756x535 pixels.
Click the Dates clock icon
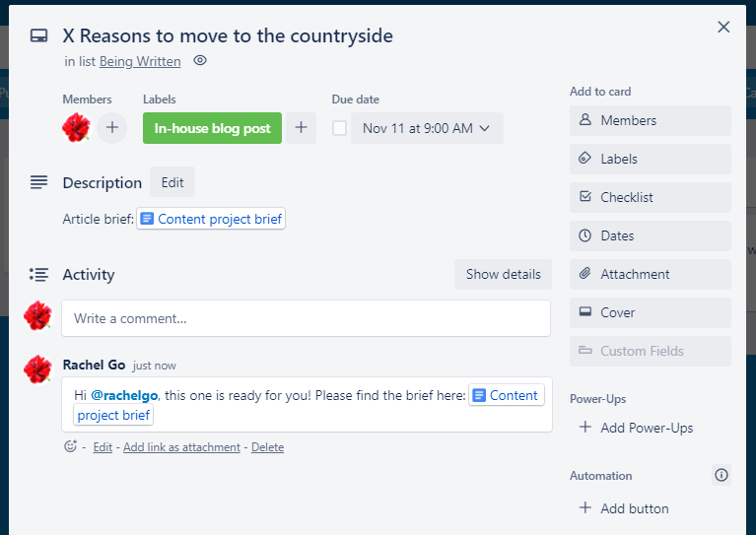point(584,235)
